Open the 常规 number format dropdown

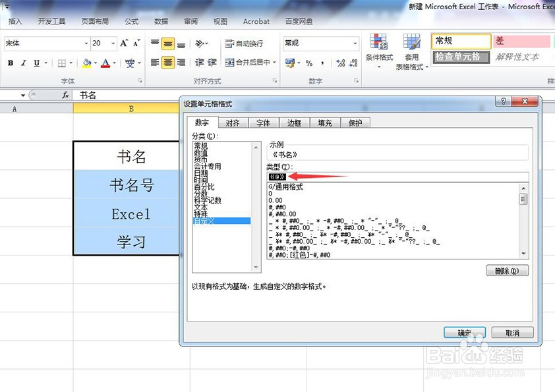click(x=355, y=43)
